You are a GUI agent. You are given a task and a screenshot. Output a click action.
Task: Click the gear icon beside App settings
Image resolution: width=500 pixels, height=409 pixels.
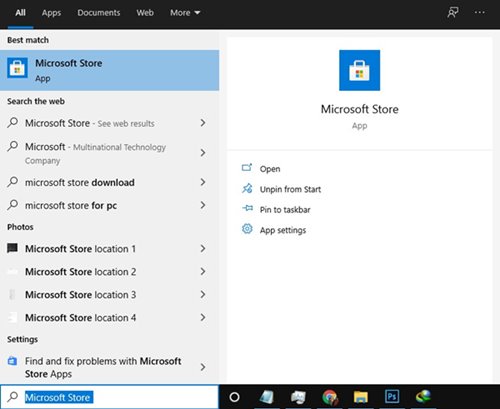(247, 229)
